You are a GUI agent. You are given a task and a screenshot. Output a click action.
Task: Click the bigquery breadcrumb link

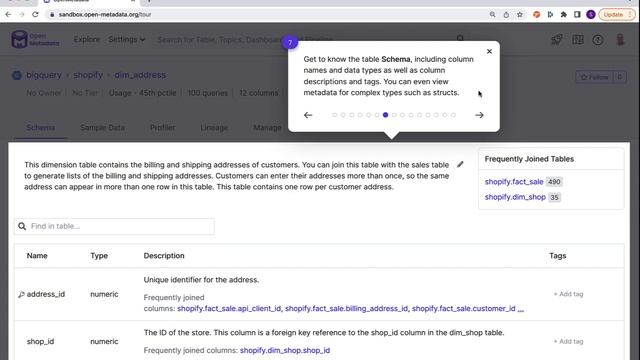click(44, 75)
